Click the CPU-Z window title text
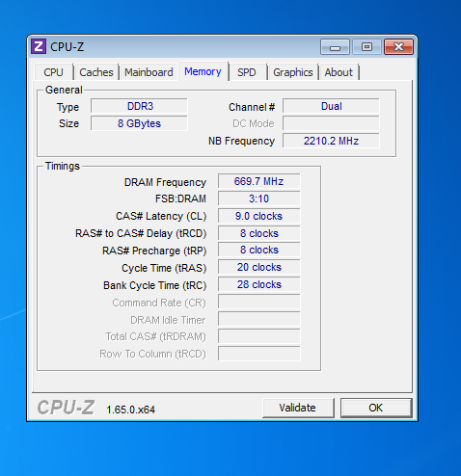The image size is (461, 476). click(68, 47)
